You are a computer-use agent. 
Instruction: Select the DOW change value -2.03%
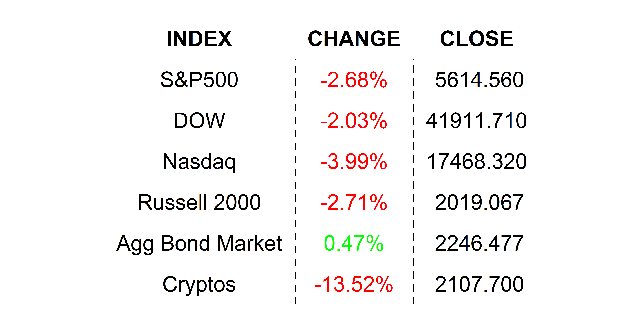pos(354,121)
